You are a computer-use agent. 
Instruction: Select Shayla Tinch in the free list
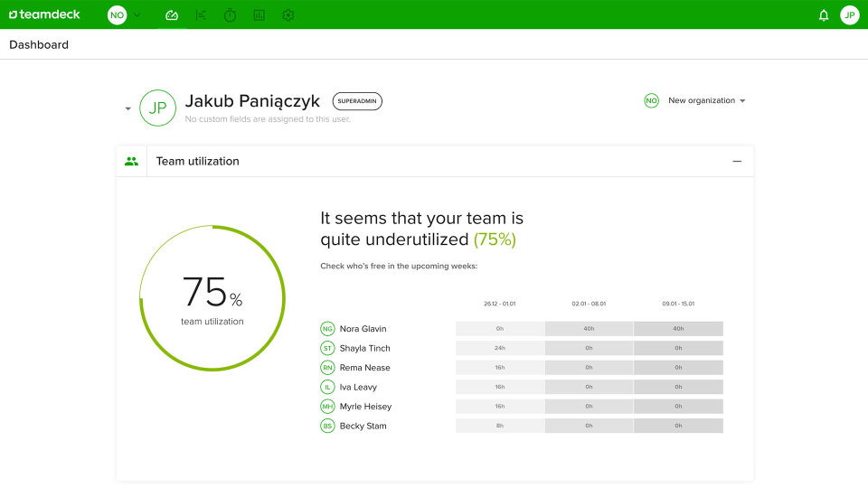[364, 348]
